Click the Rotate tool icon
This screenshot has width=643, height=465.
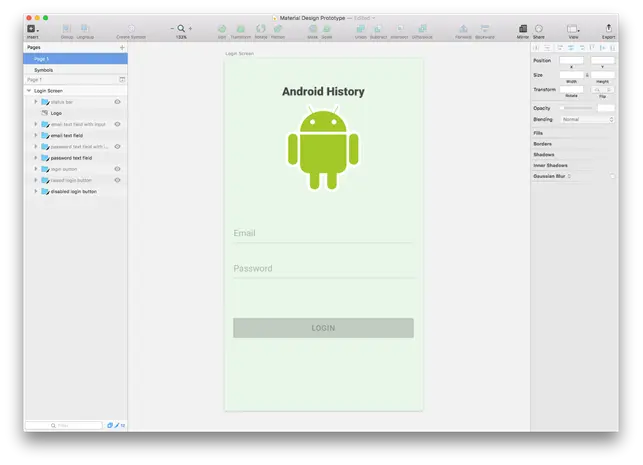[261, 28]
